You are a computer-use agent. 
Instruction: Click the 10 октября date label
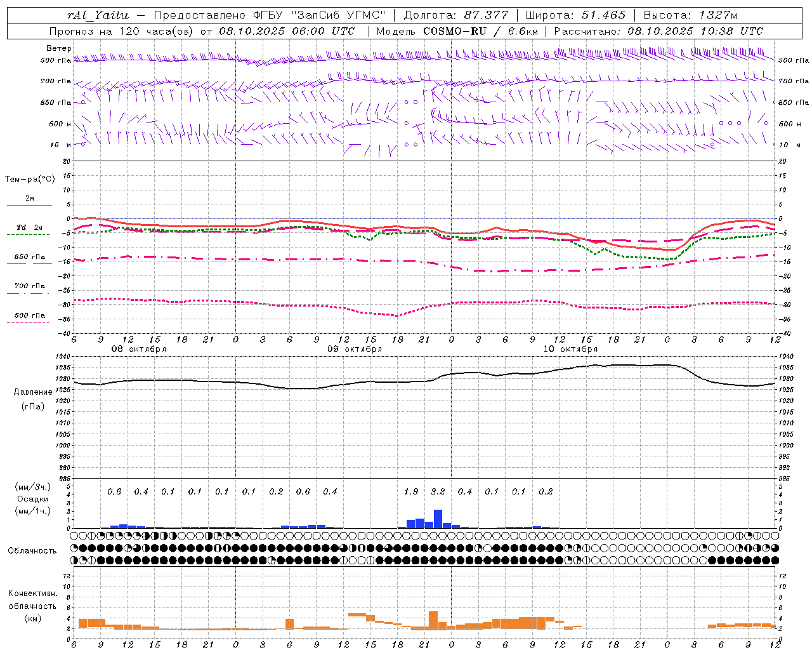point(570,349)
